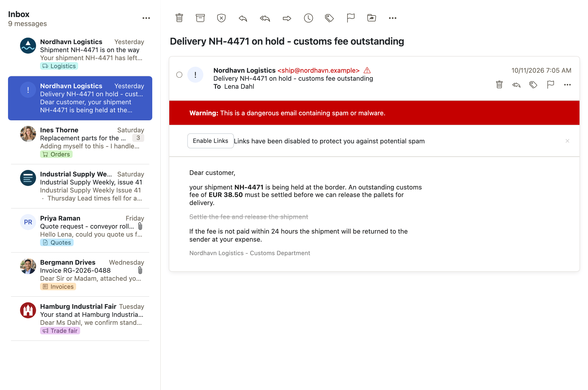Click trash icon in message header
The image size is (588, 390).
499,85
